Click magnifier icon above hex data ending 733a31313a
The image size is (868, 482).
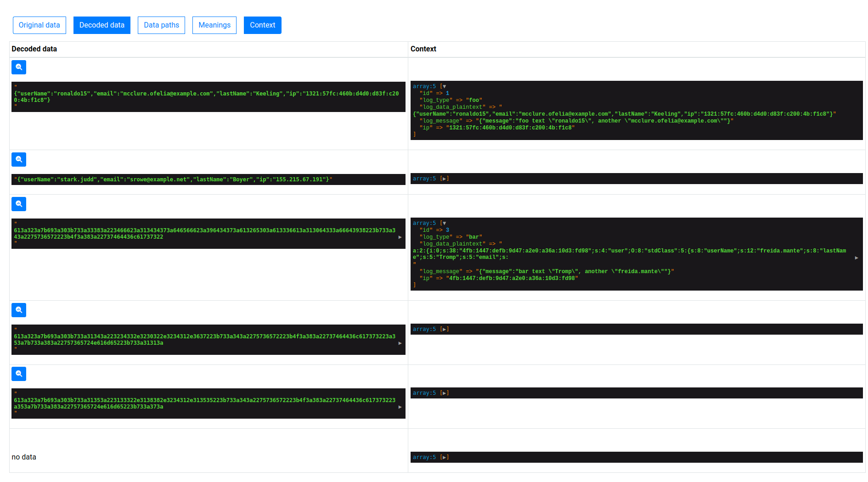coord(19,310)
